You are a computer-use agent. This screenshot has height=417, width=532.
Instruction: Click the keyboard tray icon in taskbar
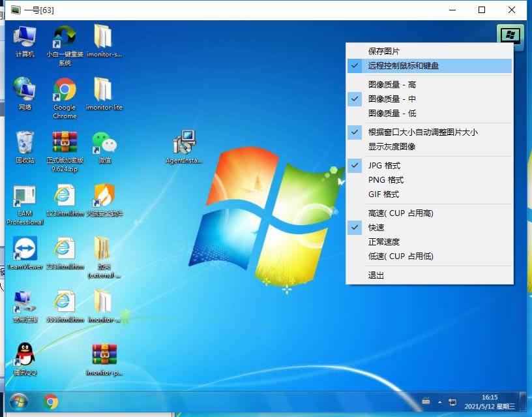click(426, 401)
